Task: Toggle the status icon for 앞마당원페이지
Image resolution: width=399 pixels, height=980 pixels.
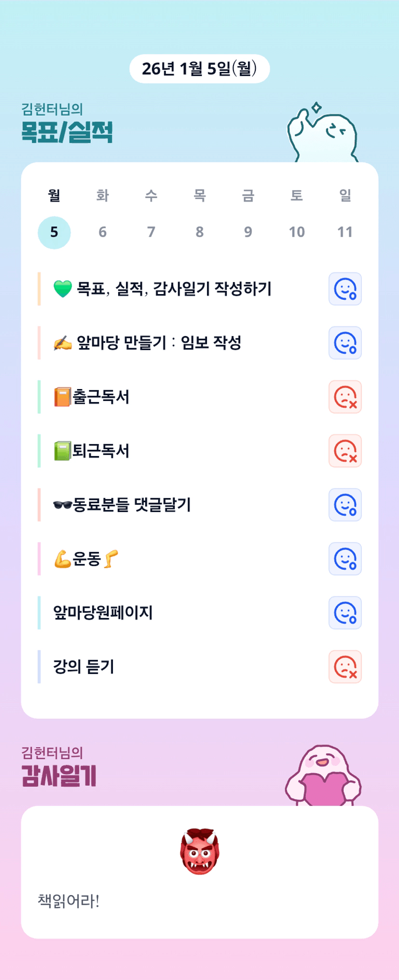Action: coord(345,613)
